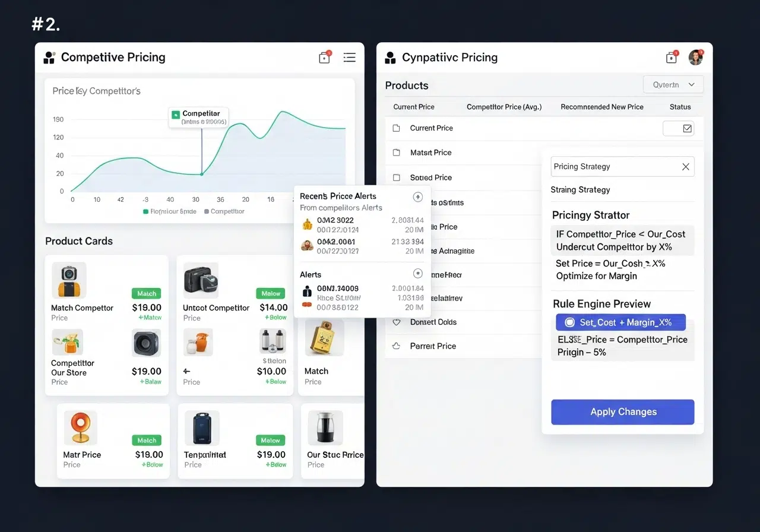Click the notification icon in left panel header

pos(324,58)
